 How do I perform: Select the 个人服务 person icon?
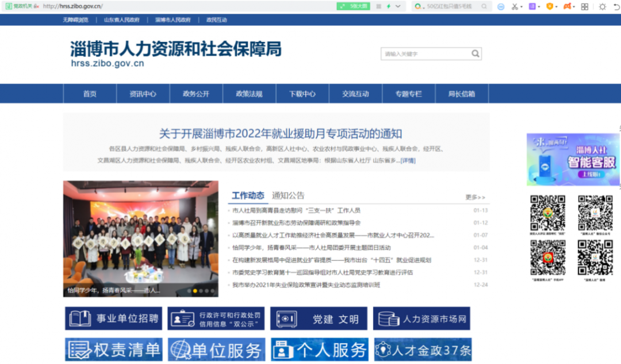[x=283, y=349]
